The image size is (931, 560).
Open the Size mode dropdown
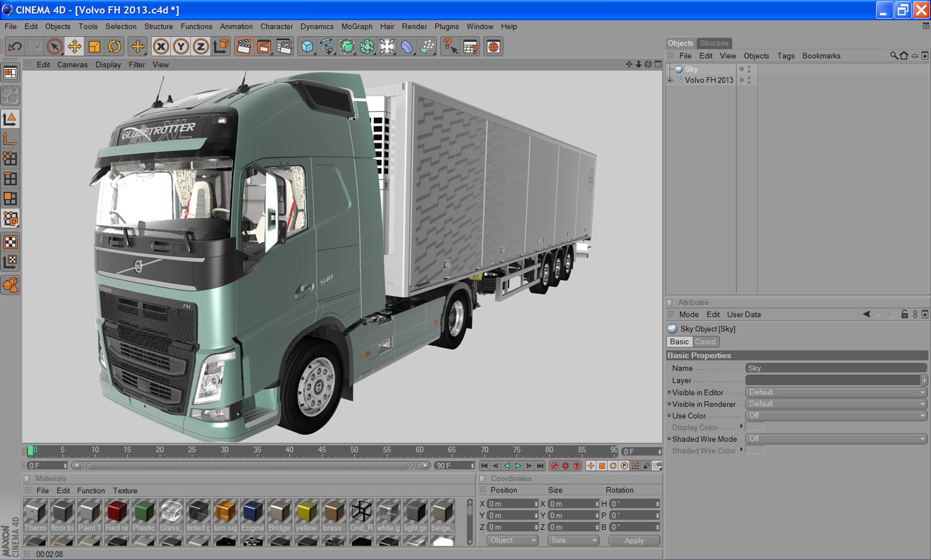[x=573, y=540]
